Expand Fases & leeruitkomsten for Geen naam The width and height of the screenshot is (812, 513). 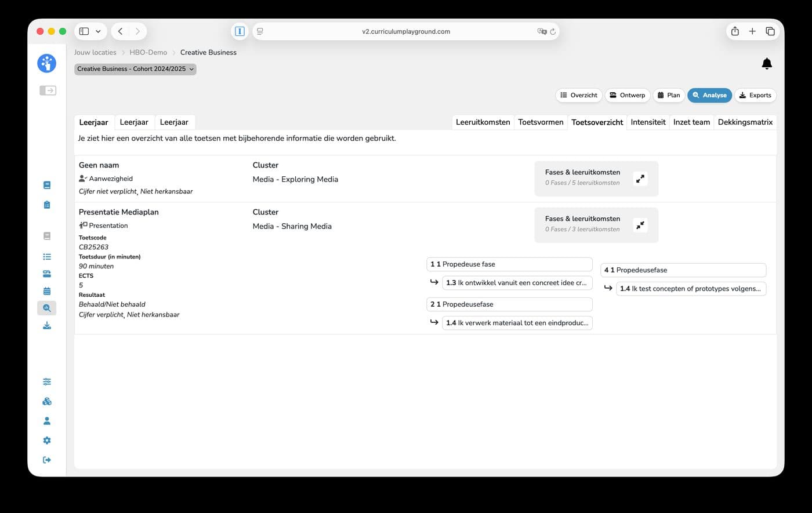[640, 179]
